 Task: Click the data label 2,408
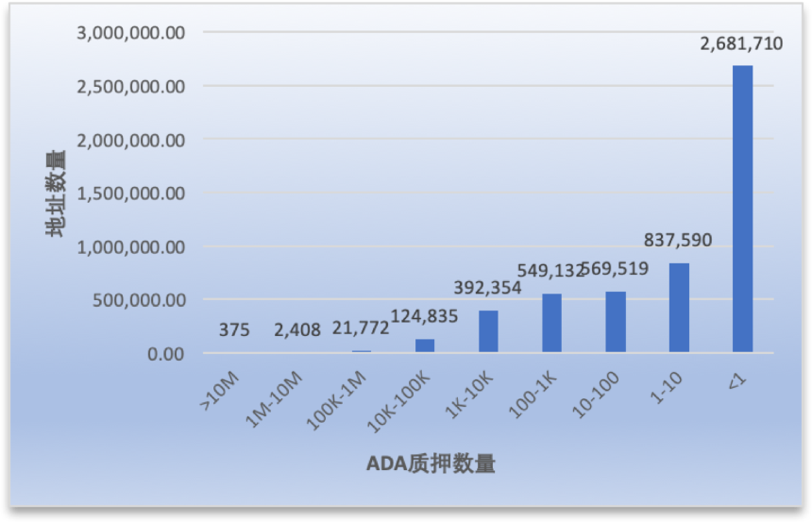[x=297, y=329]
